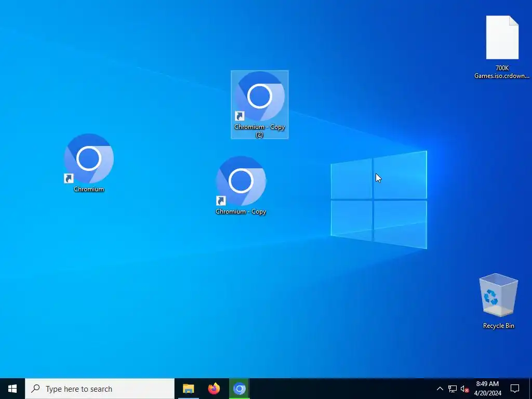This screenshot has height=399, width=532.
Task: Open File Explorer from the taskbar
Action: coord(188,389)
